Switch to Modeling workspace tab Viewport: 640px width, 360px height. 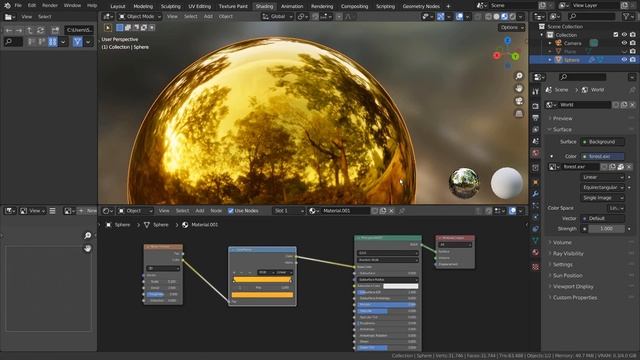143,6
